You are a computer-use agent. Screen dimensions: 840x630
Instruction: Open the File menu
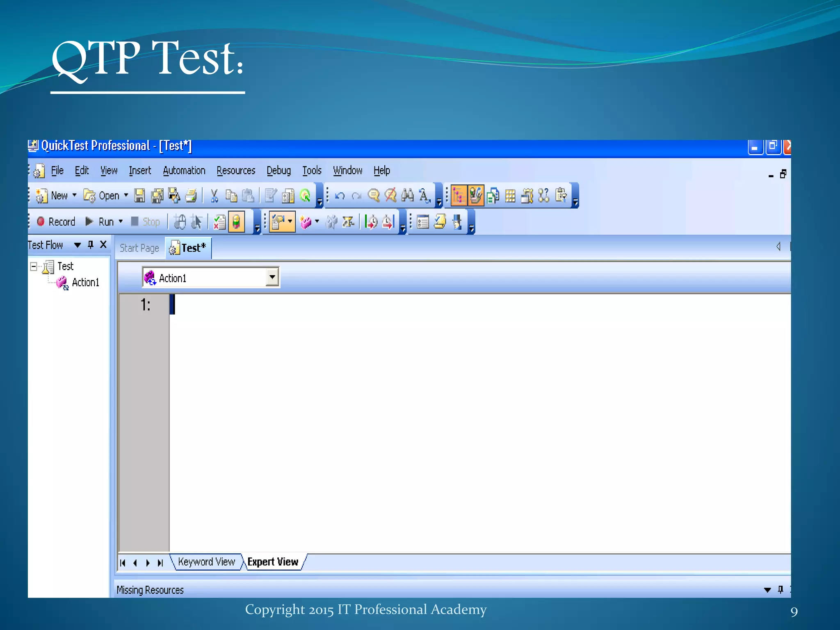click(x=57, y=171)
